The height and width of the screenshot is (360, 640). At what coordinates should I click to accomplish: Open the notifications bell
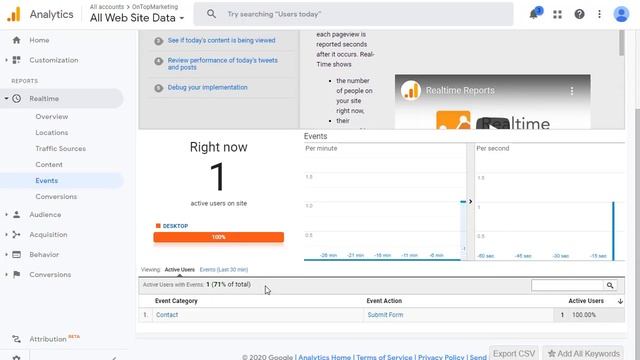[534, 14]
